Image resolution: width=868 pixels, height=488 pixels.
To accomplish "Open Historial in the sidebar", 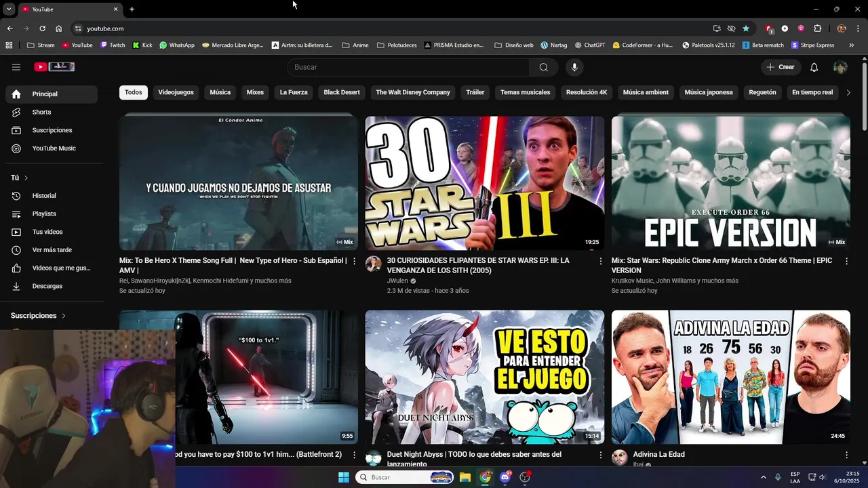I will pyautogui.click(x=52, y=196).
